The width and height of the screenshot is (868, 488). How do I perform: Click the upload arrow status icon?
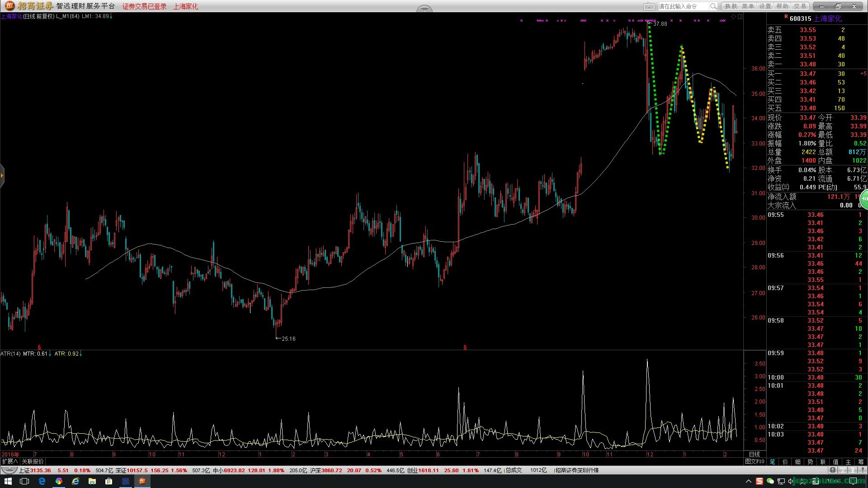click(833, 470)
